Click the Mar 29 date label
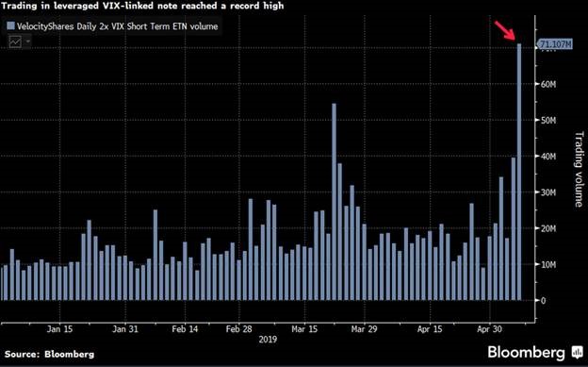 tap(364, 329)
